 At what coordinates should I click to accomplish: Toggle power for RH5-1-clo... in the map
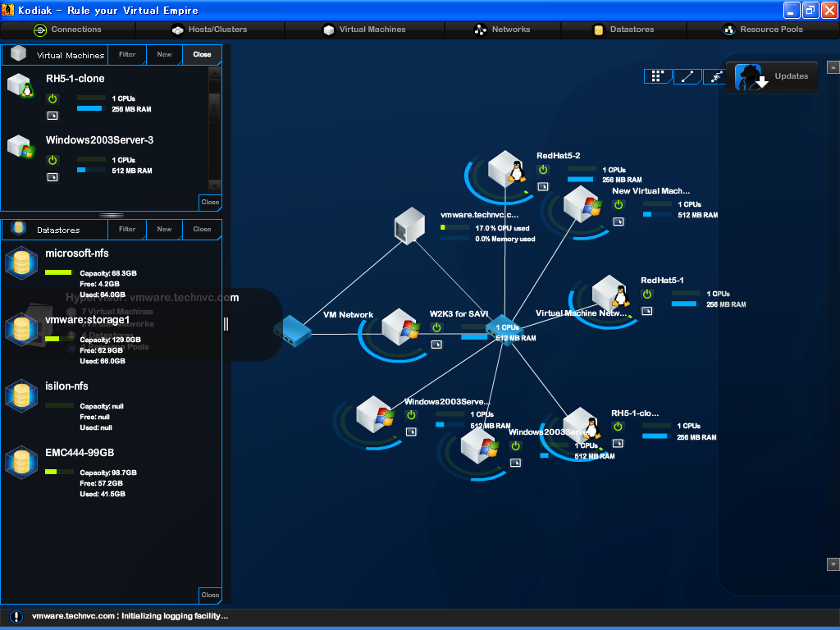pos(618,427)
